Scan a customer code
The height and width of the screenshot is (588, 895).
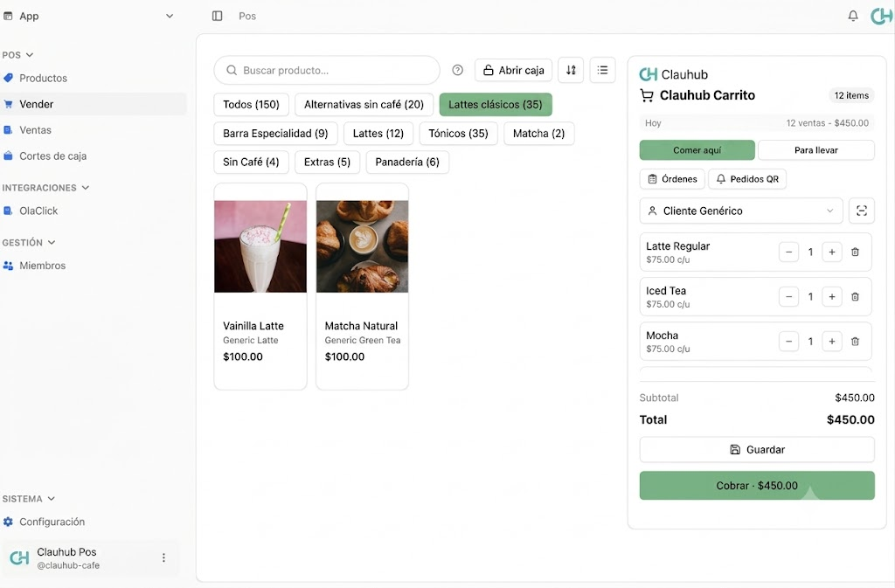(x=861, y=211)
